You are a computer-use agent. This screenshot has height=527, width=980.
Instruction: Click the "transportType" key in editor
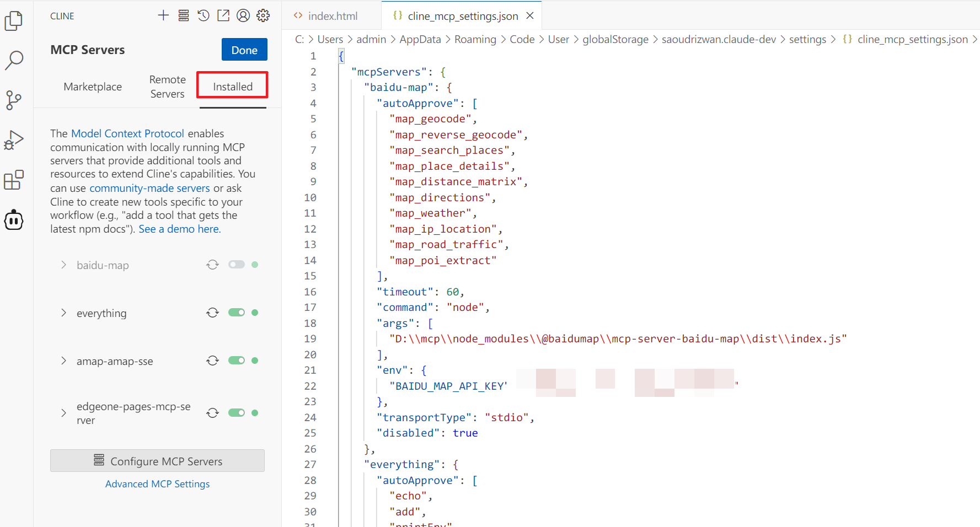pyautogui.click(x=424, y=417)
